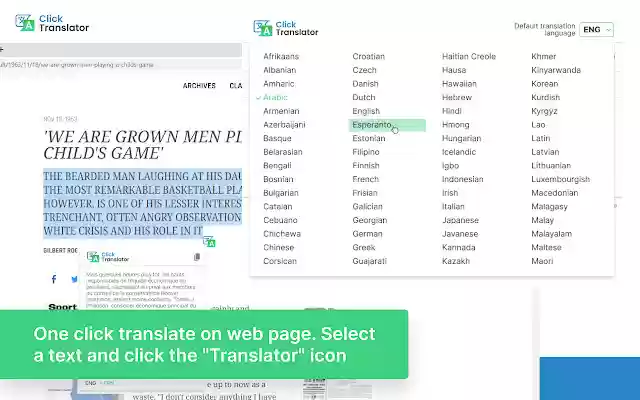Choose Catalan from the list
Viewport: 640px width, 400px height.
[x=278, y=207]
